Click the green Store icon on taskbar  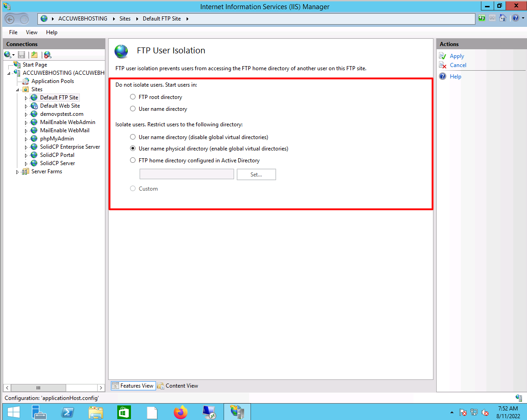click(x=124, y=412)
